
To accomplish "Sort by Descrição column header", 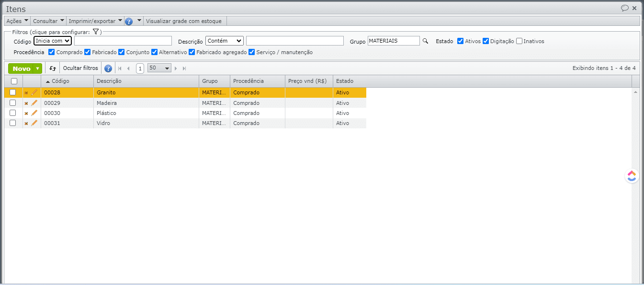I will pos(146,81).
